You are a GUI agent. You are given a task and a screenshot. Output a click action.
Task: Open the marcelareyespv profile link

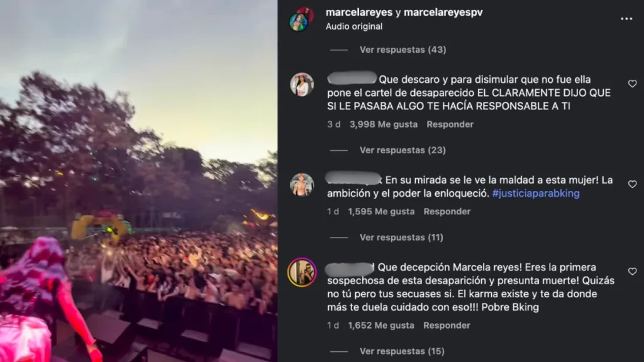click(x=443, y=13)
